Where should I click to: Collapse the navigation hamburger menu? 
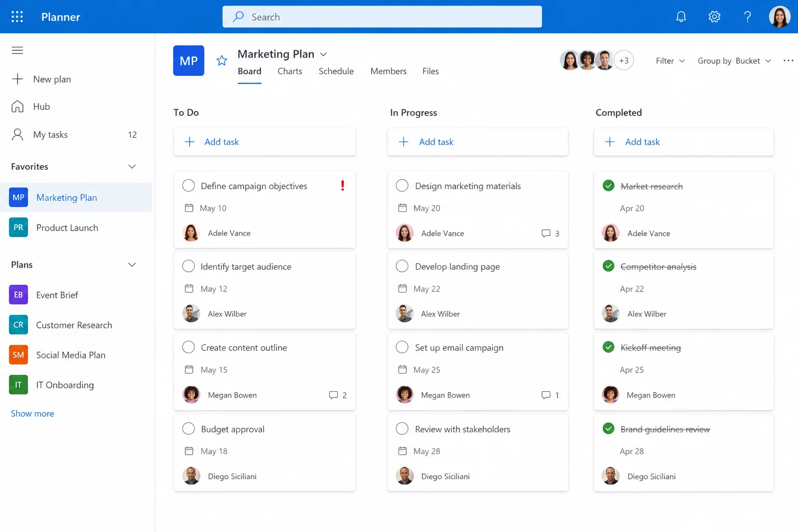17,50
